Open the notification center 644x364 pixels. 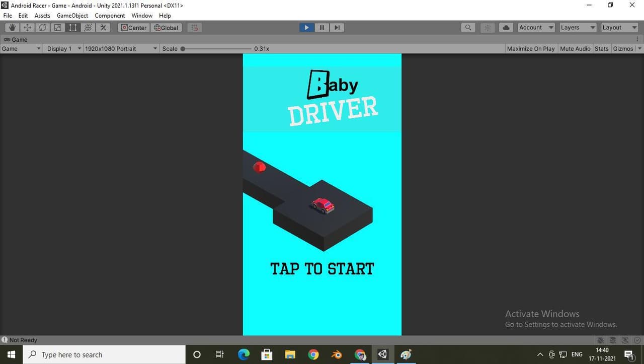pos(629,354)
